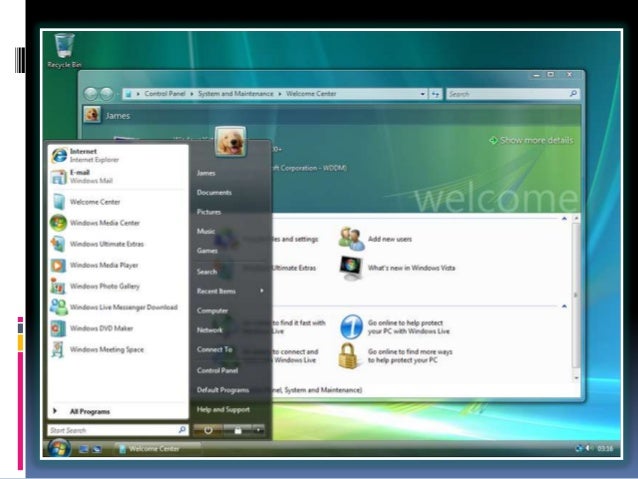Click the refresh button beside address bar
This screenshot has height=479, width=638.
[x=435, y=94]
